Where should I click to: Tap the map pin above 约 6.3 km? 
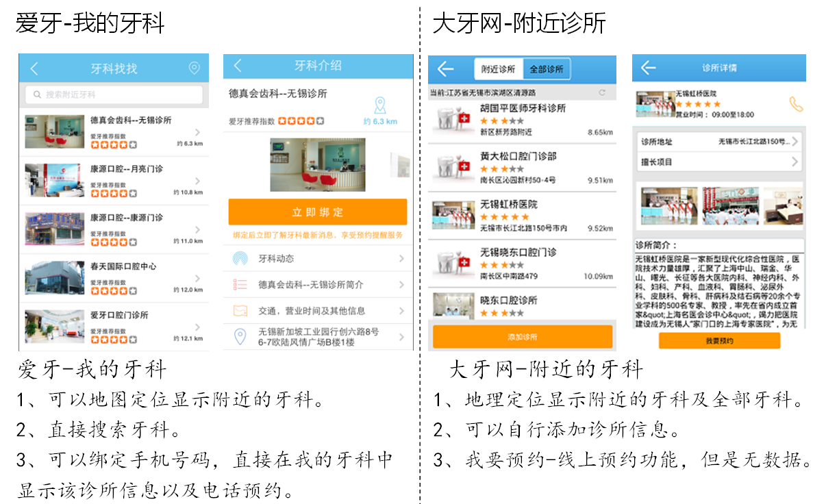pyautogui.click(x=380, y=105)
